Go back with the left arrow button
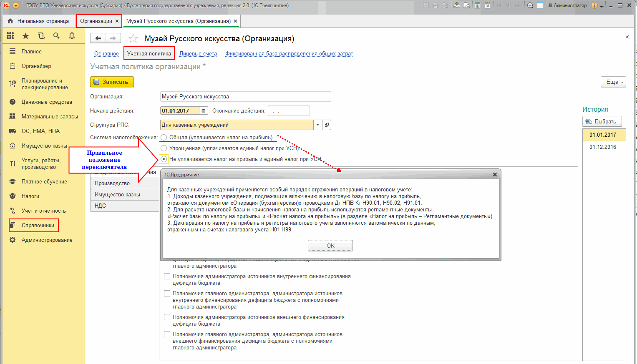The width and height of the screenshot is (637, 364). click(x=98, y=38)
